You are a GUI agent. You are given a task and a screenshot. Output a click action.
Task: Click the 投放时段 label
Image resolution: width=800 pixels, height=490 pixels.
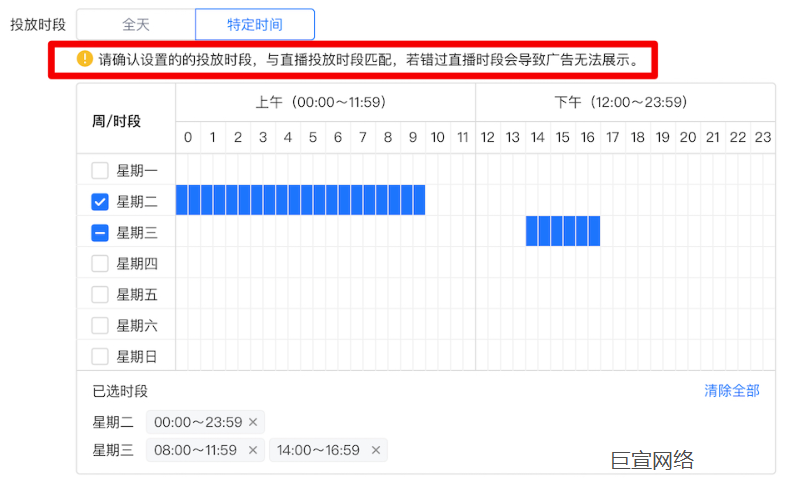coord(38,24)
